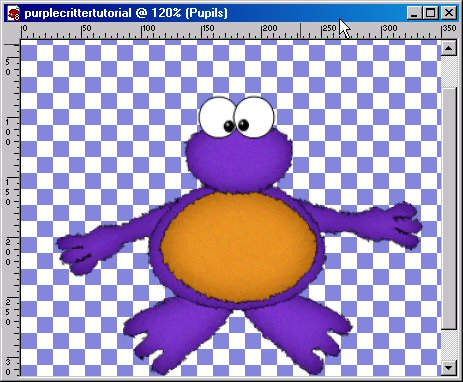This screenshot has height=382, width=463.
Task: Click the vertical scrollbar thumb
Action: (449, 209)
